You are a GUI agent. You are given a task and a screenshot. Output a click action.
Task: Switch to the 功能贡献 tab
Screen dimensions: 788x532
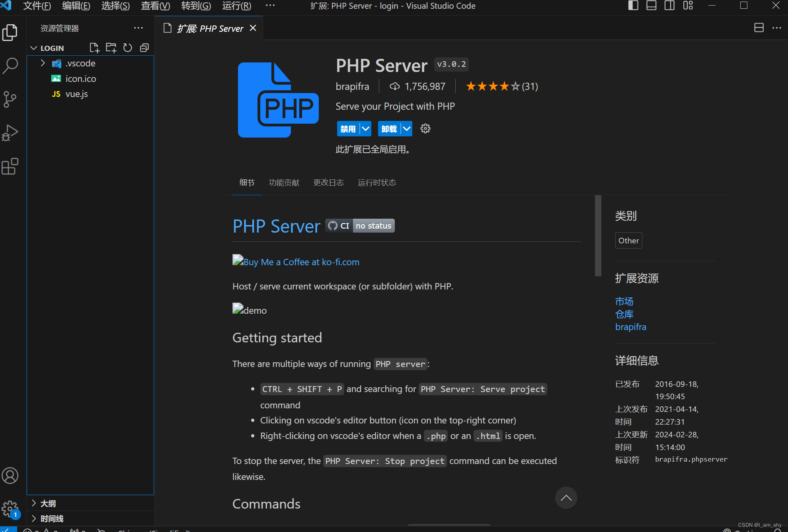click(284, 183)
